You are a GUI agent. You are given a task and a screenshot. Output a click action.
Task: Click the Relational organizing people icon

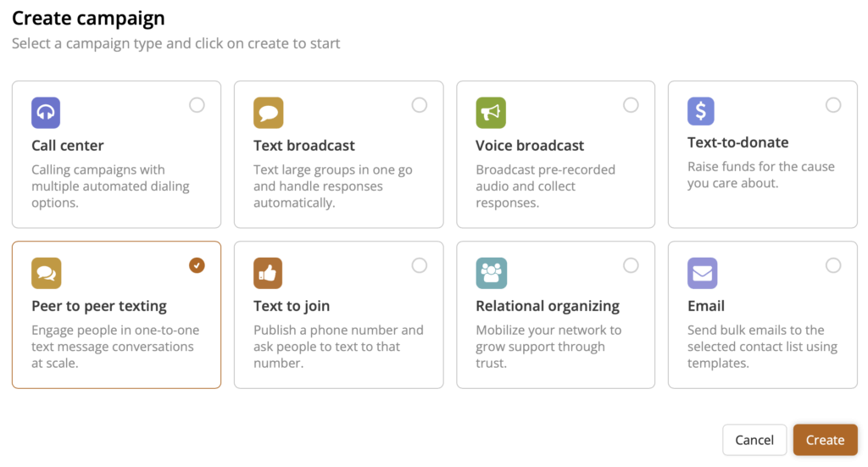click(x=491, y=273)
